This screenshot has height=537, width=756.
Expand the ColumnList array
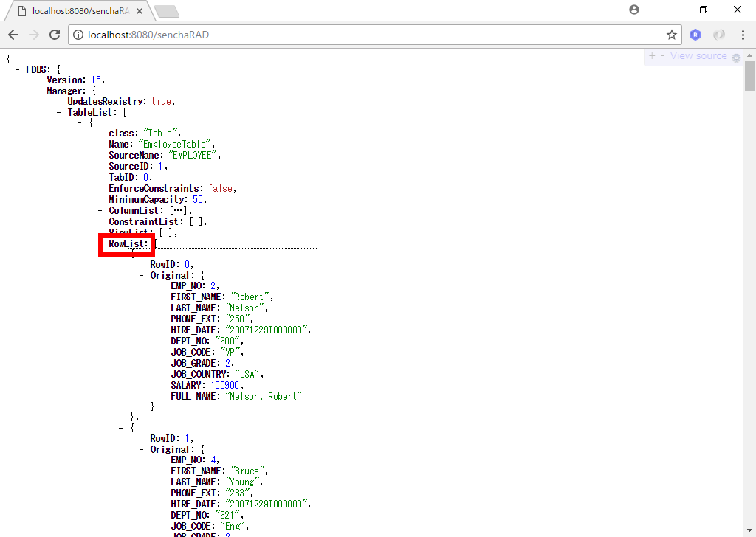pyautogui.click(x=100, y=210)
